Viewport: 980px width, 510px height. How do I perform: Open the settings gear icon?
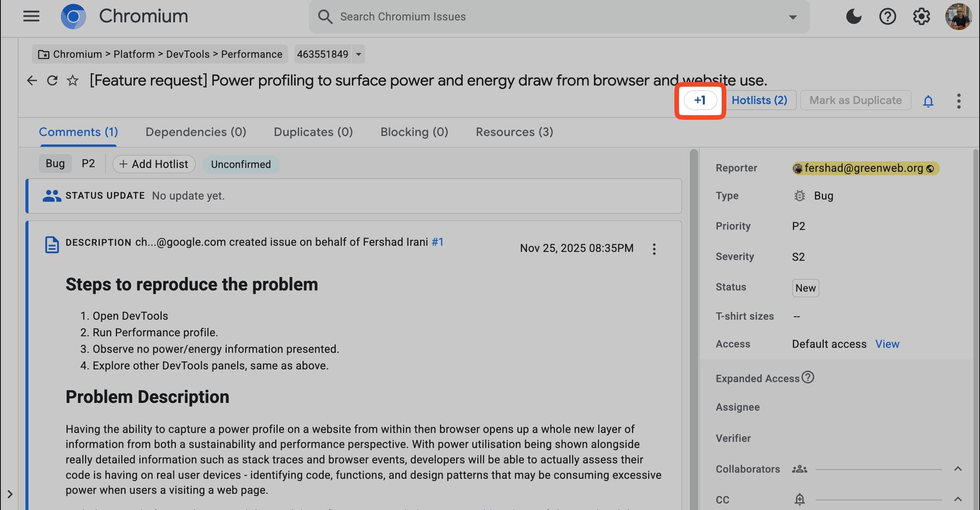click(x=921, y=16)
